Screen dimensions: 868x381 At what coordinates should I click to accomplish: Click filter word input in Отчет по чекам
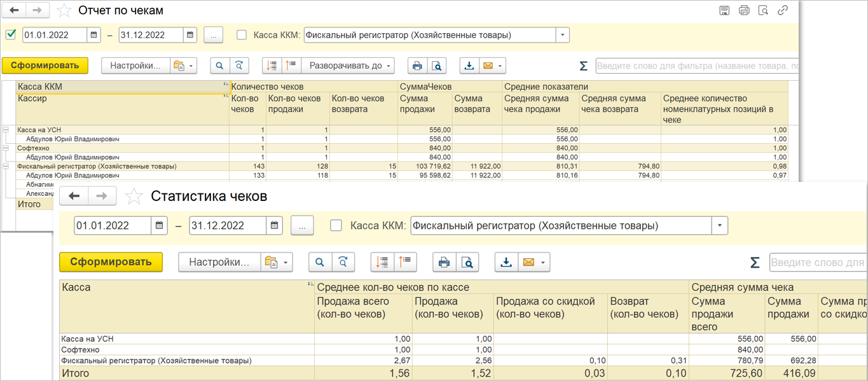click(696, 66)
